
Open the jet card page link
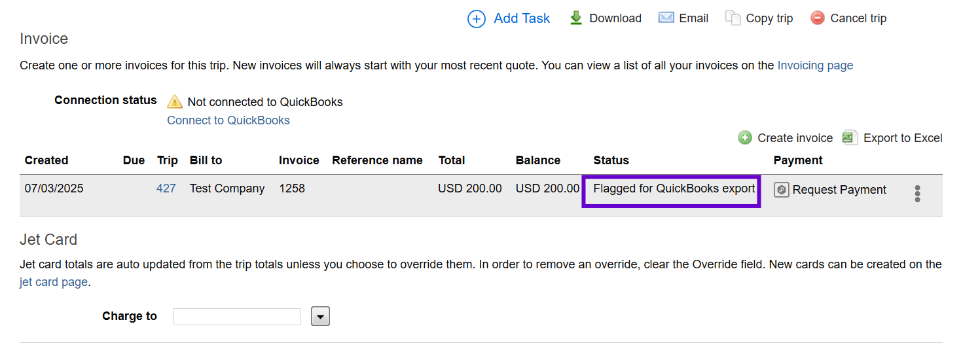(x=54, y=283)
